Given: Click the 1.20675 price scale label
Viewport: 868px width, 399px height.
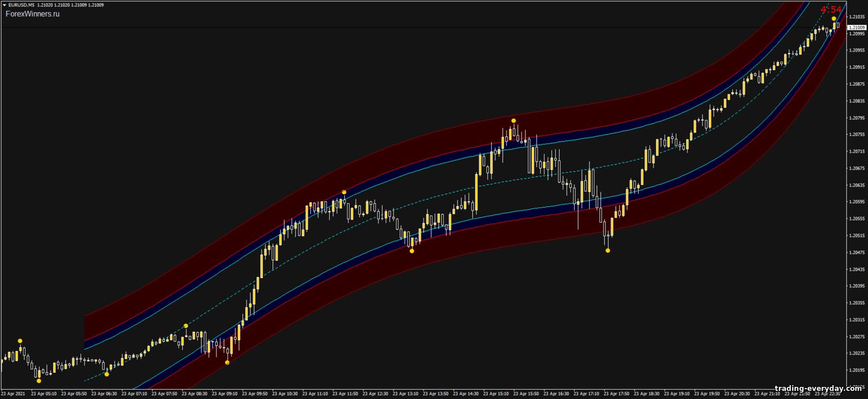Looking at the screenshot, I should (x=856, y=168).
